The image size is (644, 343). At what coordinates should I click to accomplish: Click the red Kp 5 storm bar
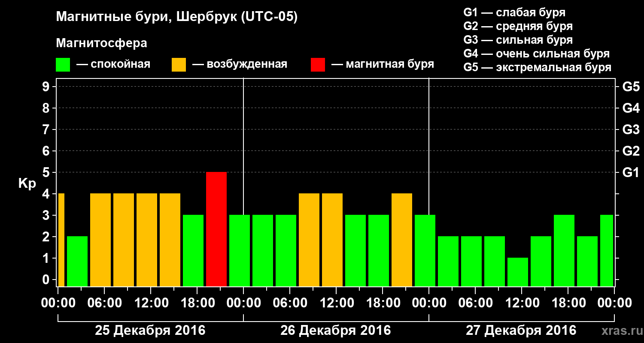coord(216,229)
